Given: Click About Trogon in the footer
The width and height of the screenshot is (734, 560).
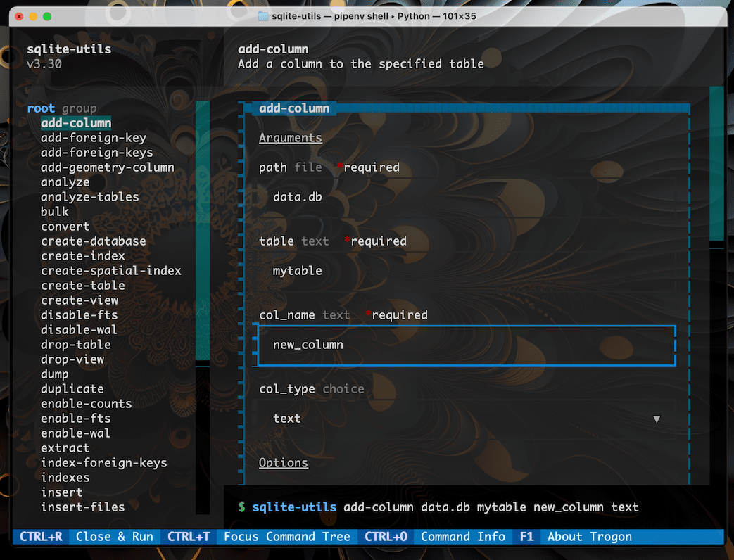Looking at the screenshot, I should [588, 536].
